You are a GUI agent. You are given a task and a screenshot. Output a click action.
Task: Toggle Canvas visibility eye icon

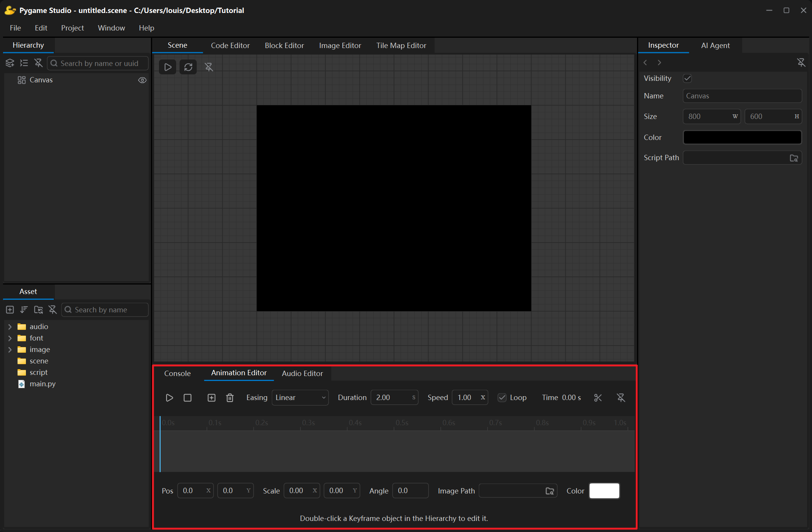click(x=142, y=80)
